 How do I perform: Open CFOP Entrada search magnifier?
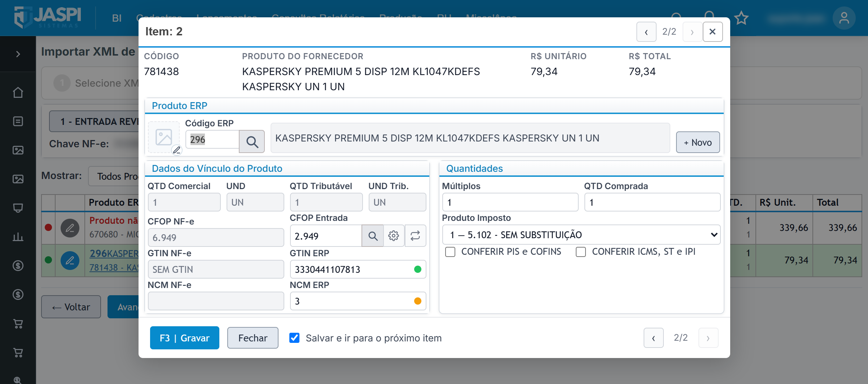(373, 236)
